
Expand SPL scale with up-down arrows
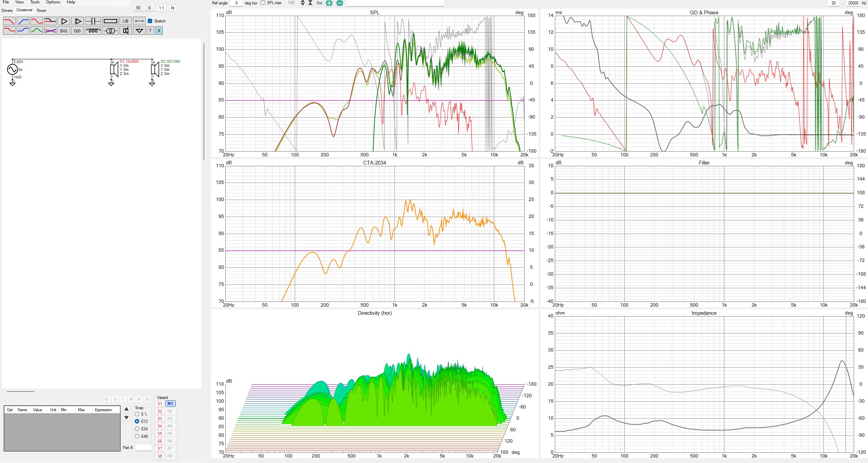[x=302, y=3]
